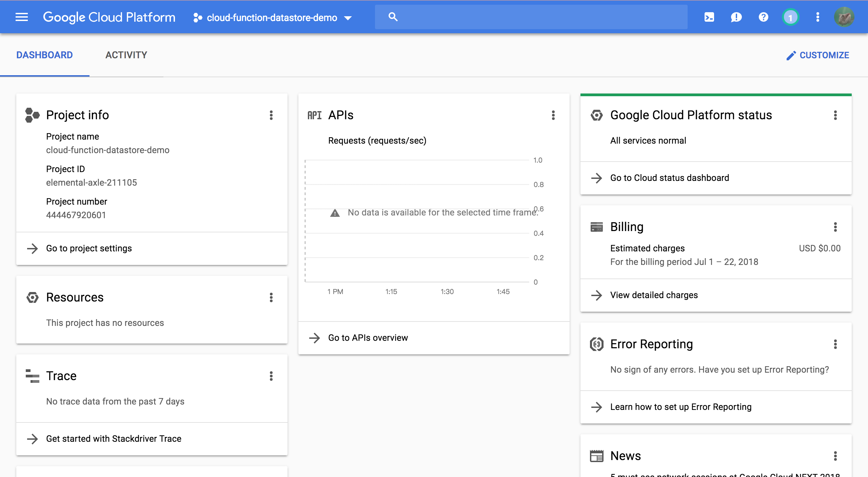Viewport: 868px width, 477px height.
Task: Go to project settings link
Action: point(89,248)
